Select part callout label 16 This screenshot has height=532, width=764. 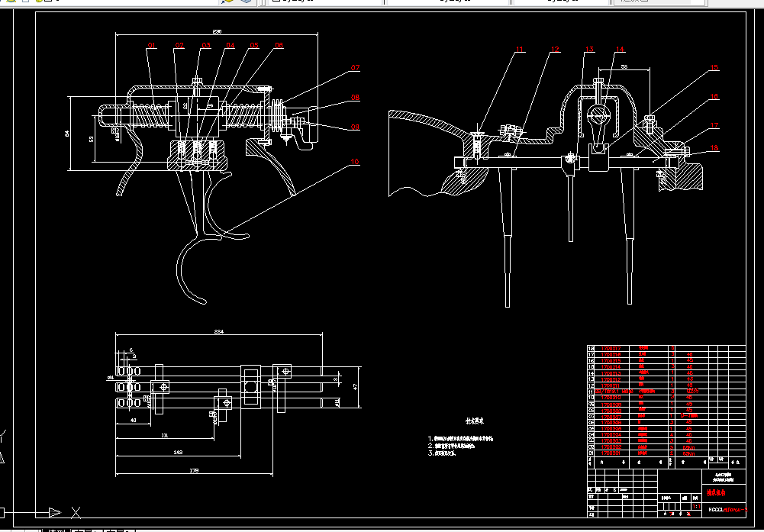pyautogui.click(x=714, y=97)
